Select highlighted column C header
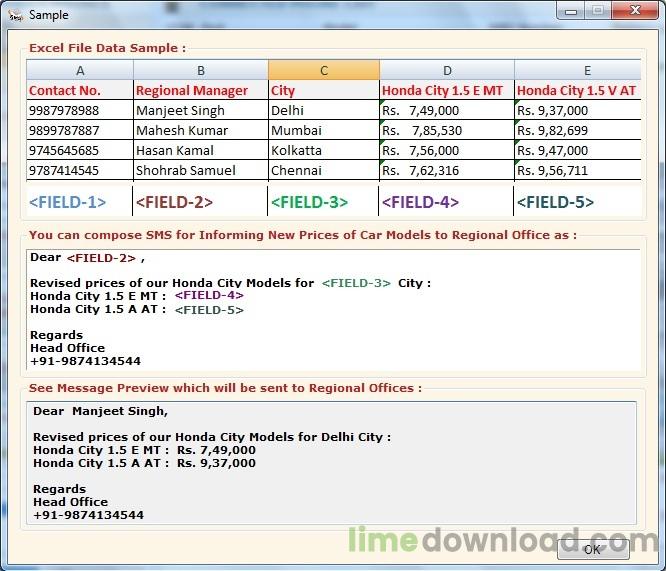This screenshot has height=571, width=666. [324, 70]
